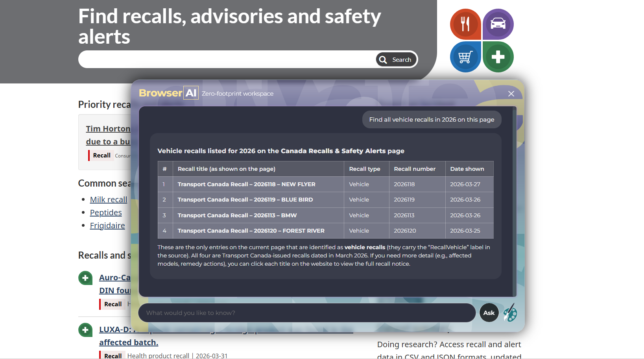Screen dimensions: 644x359
Task: Open the vehicle recalls car icon
Action: (498, 24)
